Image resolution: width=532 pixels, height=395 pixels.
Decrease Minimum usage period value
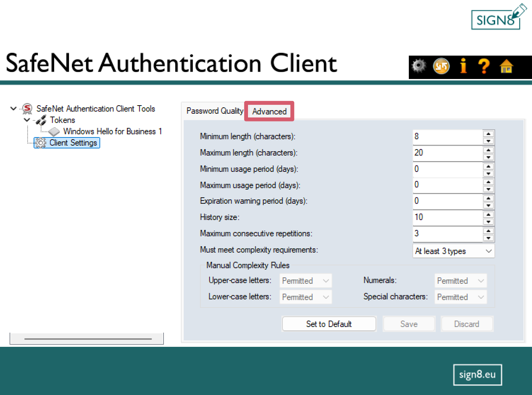(x=488, y=174)
